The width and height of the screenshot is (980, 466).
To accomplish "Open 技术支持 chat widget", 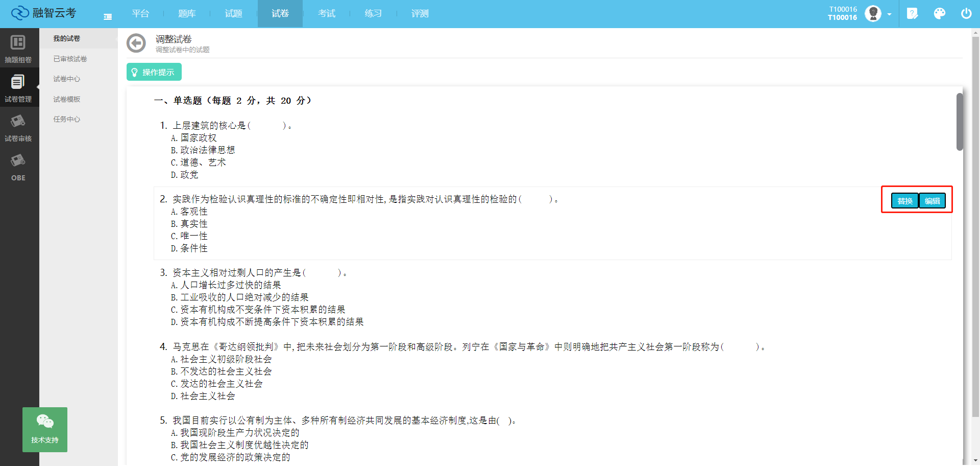I will (x=45, y=429).
